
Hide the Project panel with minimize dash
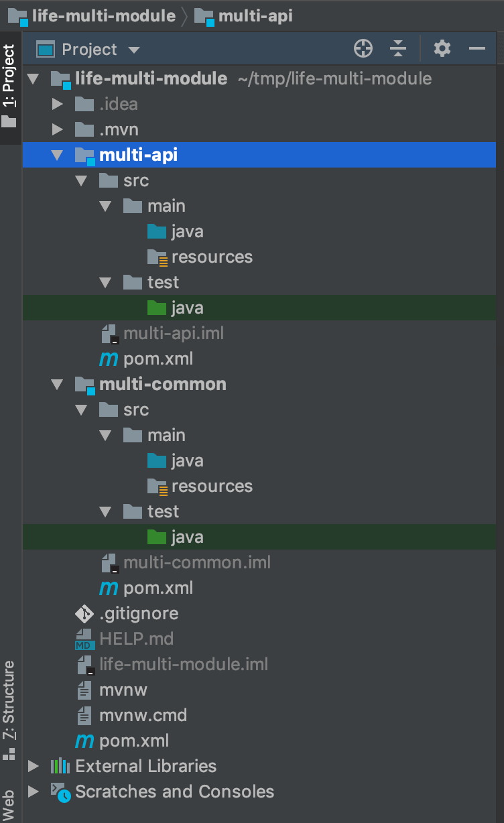point(477,49)
